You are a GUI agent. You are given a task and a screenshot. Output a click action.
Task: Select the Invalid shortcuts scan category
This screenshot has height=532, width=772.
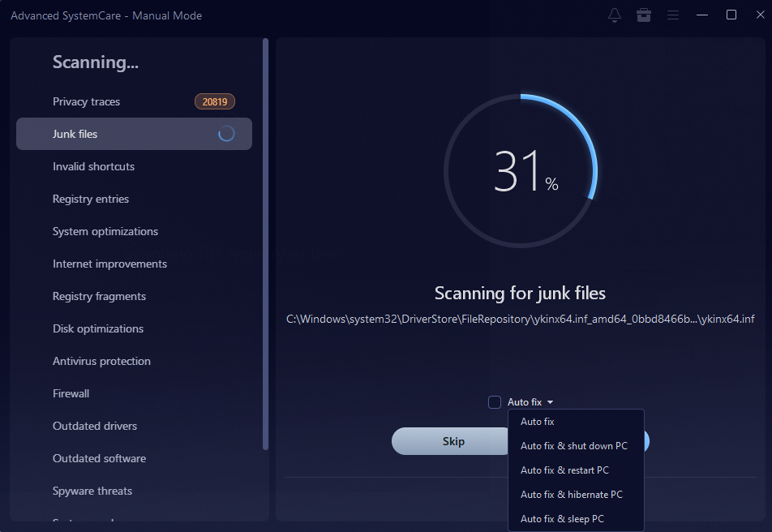point(94,166)
